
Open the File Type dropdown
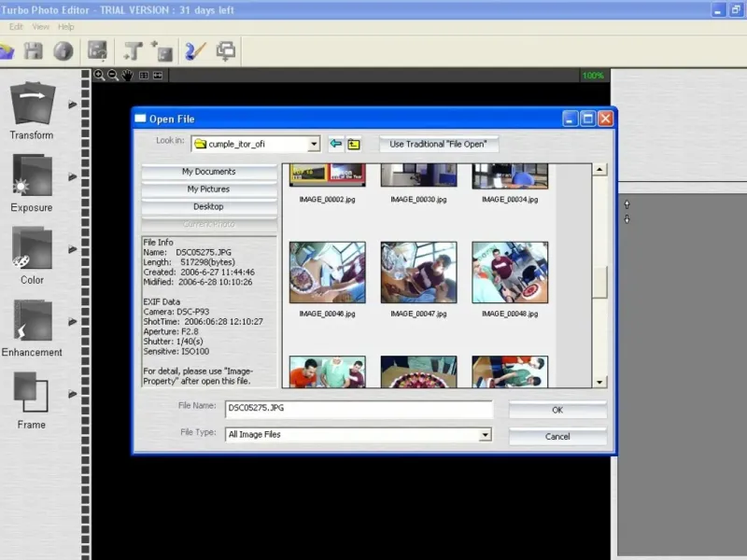[x=485, y=435]
